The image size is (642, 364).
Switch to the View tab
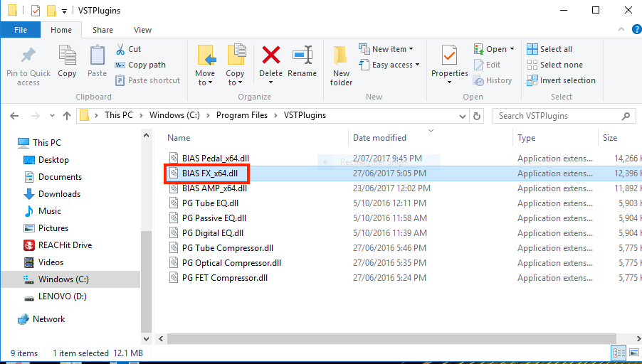tap(142, 30)
